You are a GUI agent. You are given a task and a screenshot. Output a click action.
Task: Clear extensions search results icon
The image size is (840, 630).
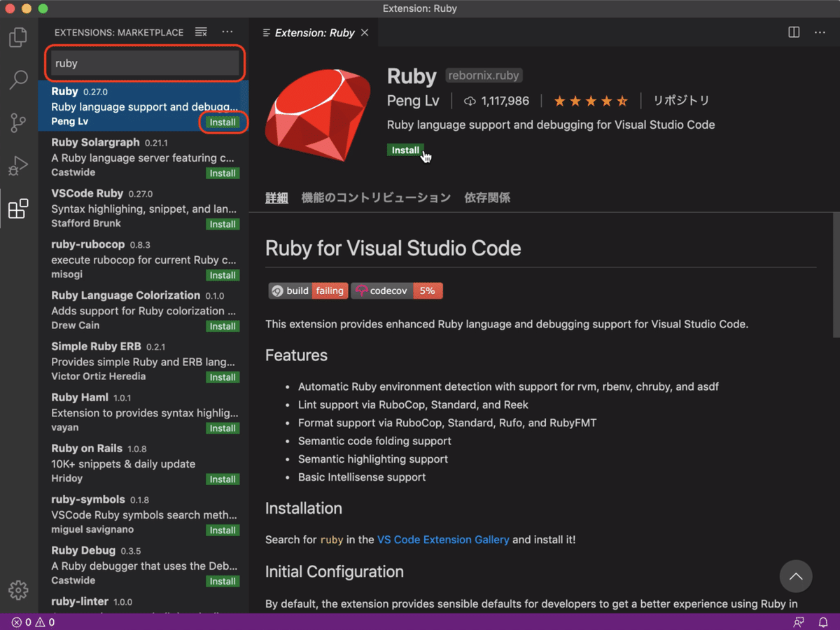(201, 32)
